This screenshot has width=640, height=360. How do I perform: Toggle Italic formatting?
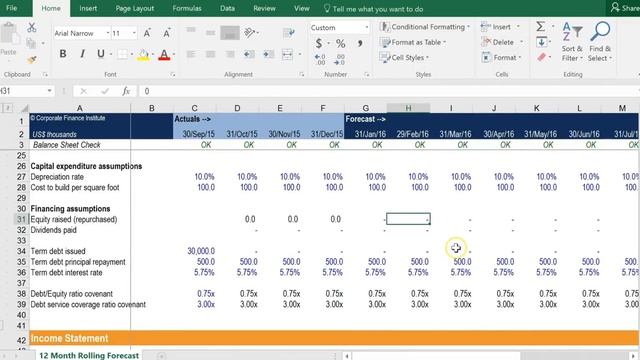(82, 53)
